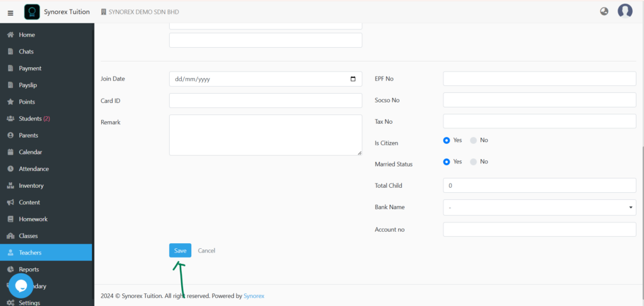
Task: Select Yes for Is Citizen
Action: coord(447,140)
